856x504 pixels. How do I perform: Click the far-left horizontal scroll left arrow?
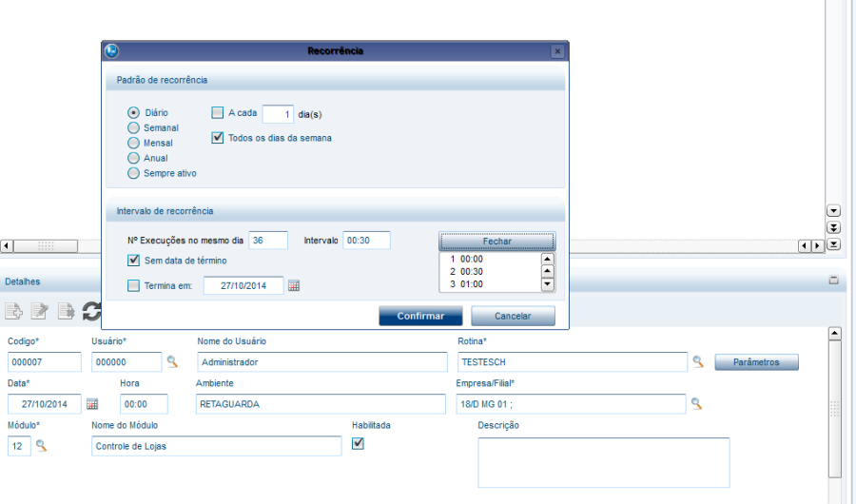point(7,246)
